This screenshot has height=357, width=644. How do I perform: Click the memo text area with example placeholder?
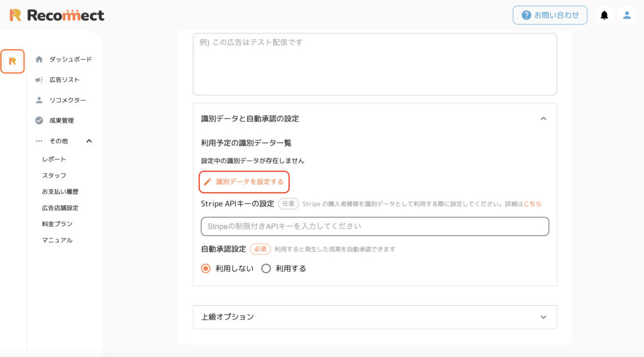pos(375,64)
